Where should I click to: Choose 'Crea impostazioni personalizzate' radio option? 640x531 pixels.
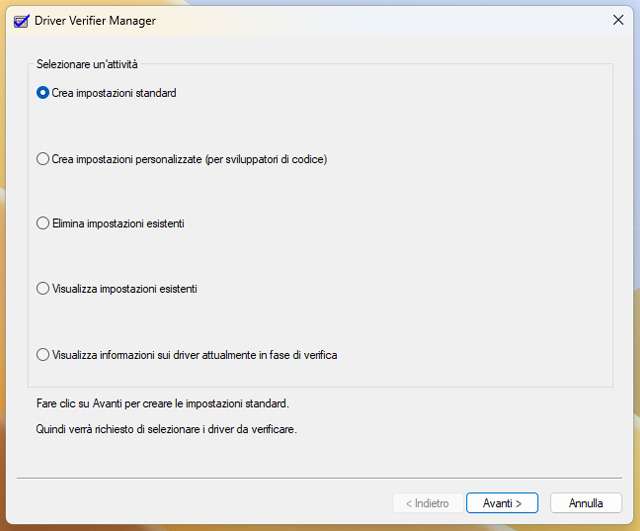[x=42, y=159]
